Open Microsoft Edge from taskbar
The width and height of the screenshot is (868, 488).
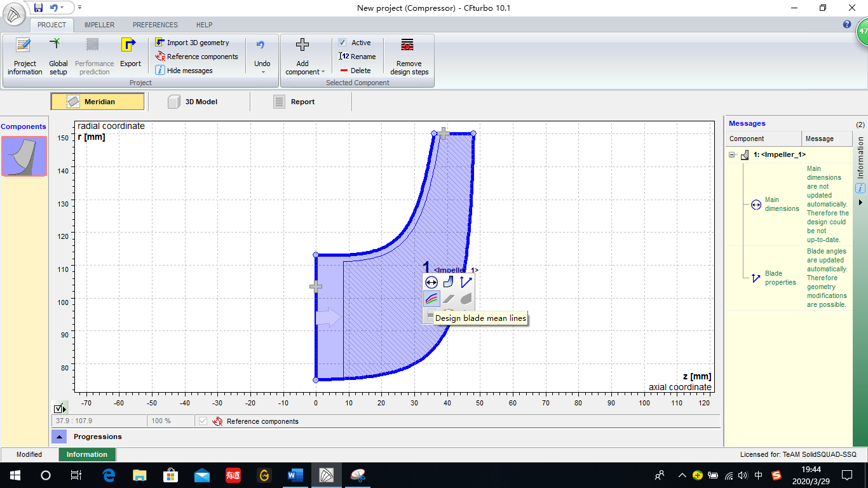109,475
